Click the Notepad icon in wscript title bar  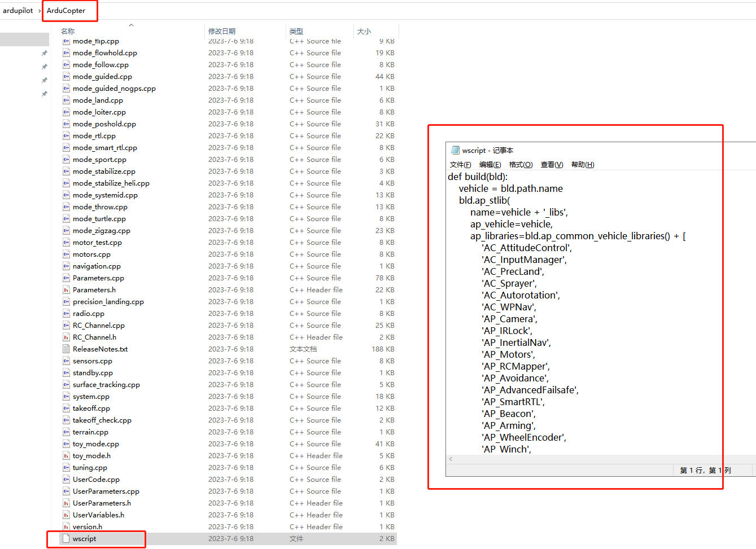click(455, 150)
